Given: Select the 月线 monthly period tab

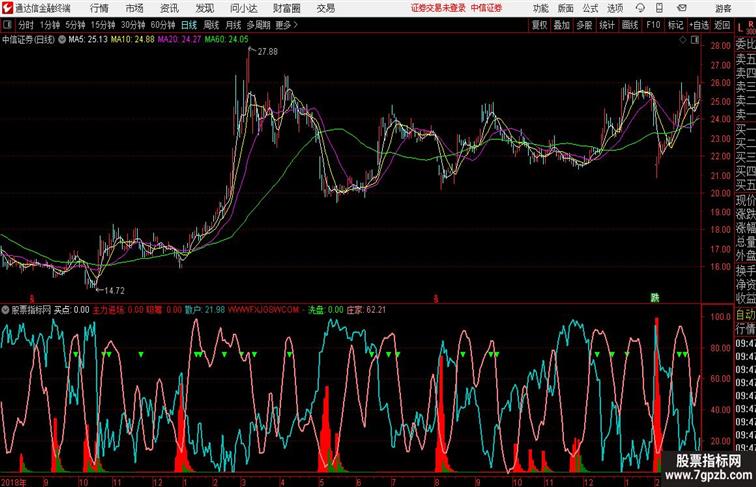Looking at the screenshot, I should 233,25.
